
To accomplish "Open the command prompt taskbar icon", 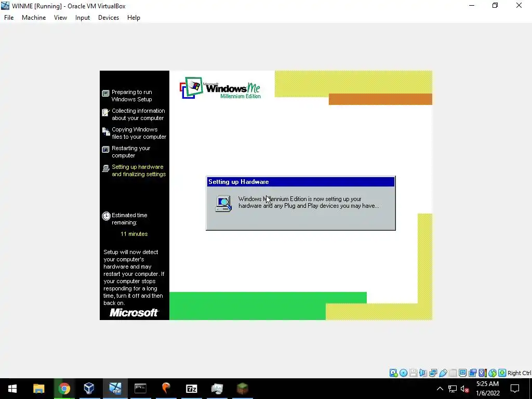I will (140, 389).
